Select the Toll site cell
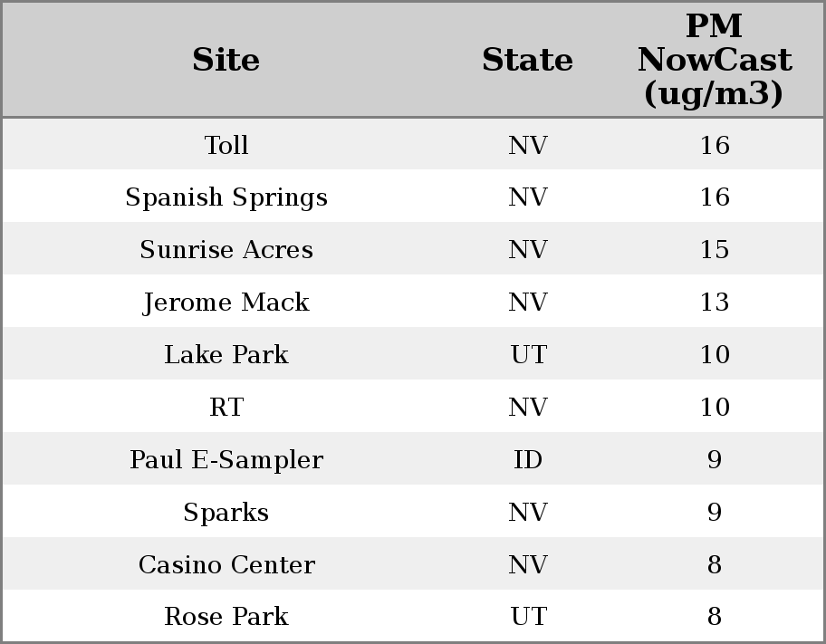 click(x=226, y=145)
